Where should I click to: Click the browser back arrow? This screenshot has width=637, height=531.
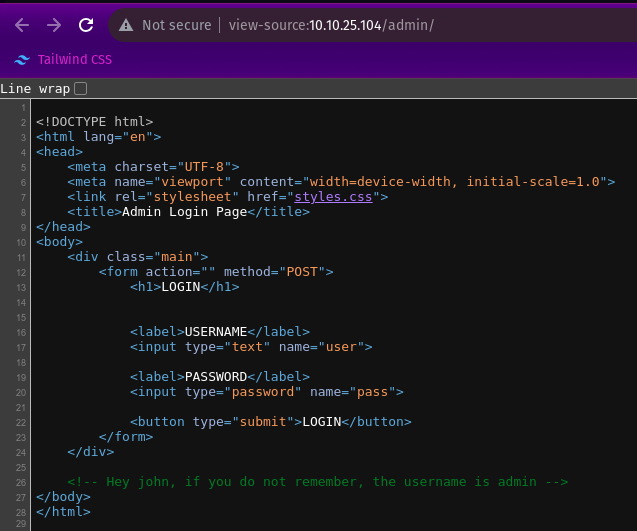point(21,25)
